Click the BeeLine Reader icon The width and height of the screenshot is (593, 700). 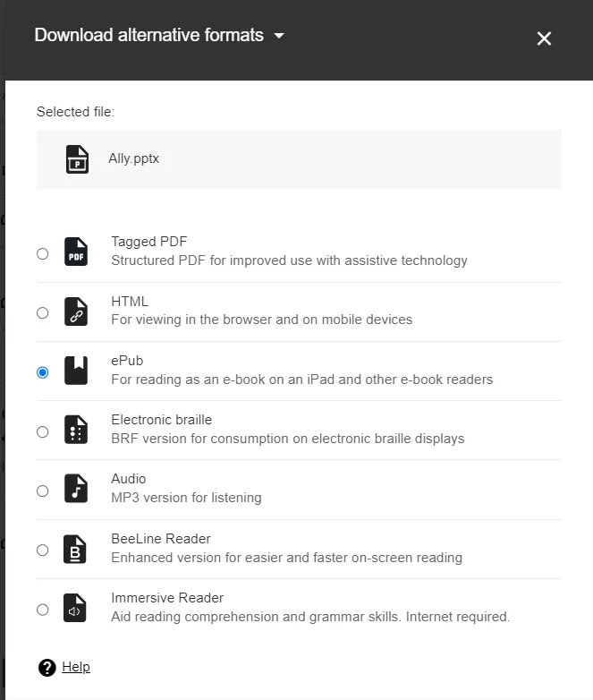(x=76, y=550)
